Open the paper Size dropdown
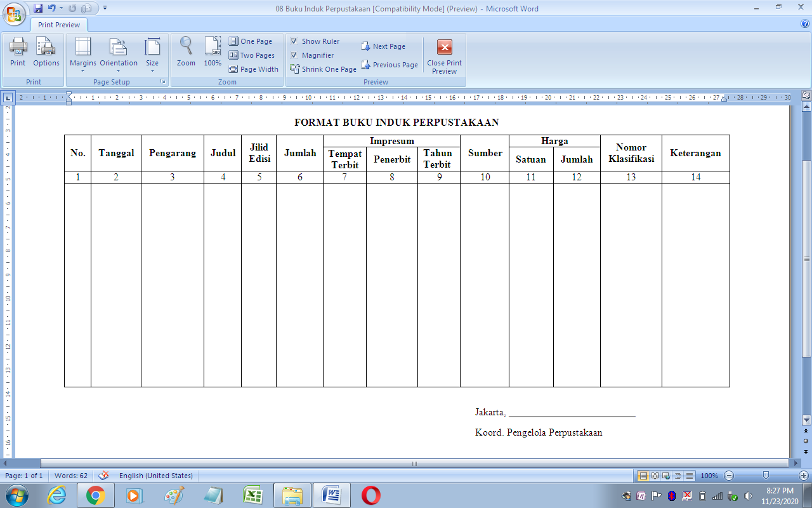Viewport: 812px width, 508px height. [152, 55]
